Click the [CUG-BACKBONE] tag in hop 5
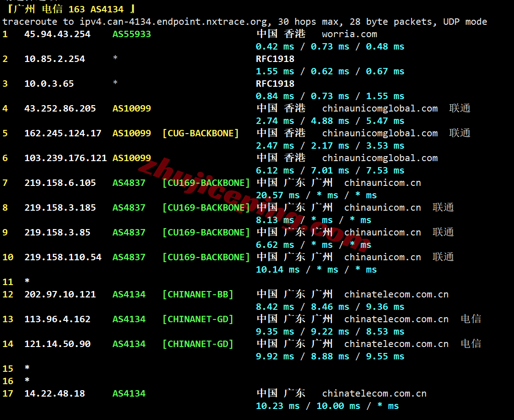This screenshot has width=514, height=420. 201,133
